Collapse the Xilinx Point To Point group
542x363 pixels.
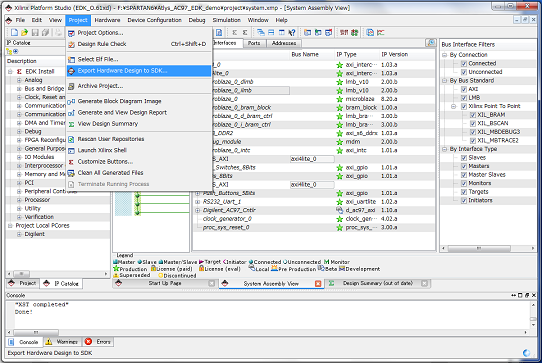point(454,106)
